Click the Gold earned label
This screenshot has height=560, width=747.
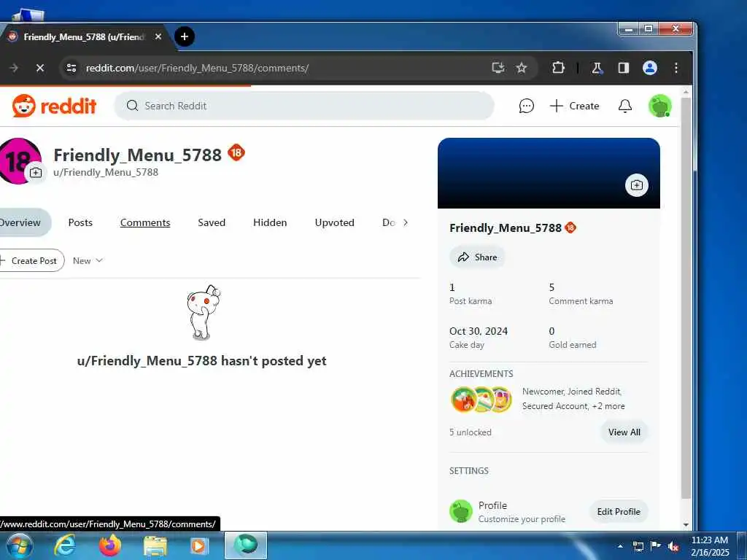point(572,345)
